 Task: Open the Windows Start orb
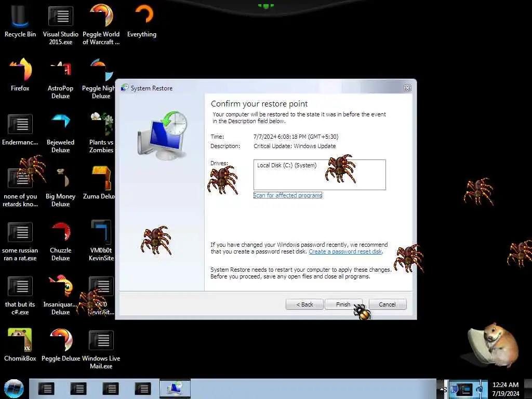(14, 389)
